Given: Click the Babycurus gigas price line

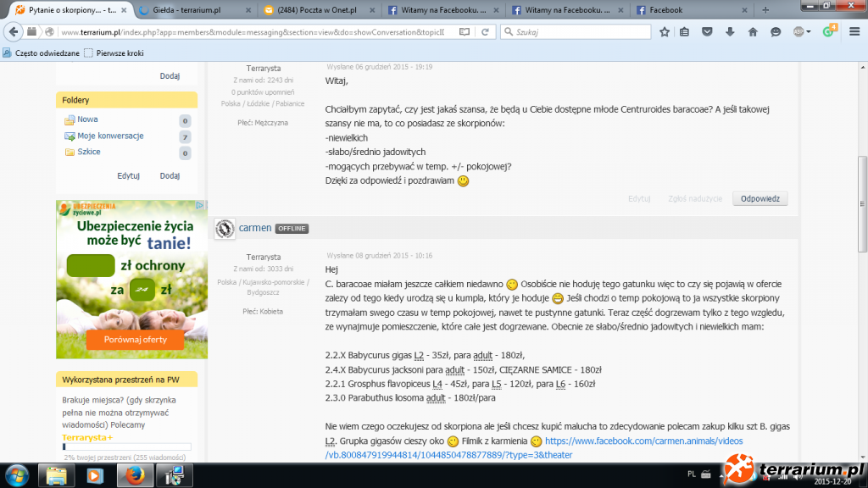Looking at the screenshot, I should [426, 355].
